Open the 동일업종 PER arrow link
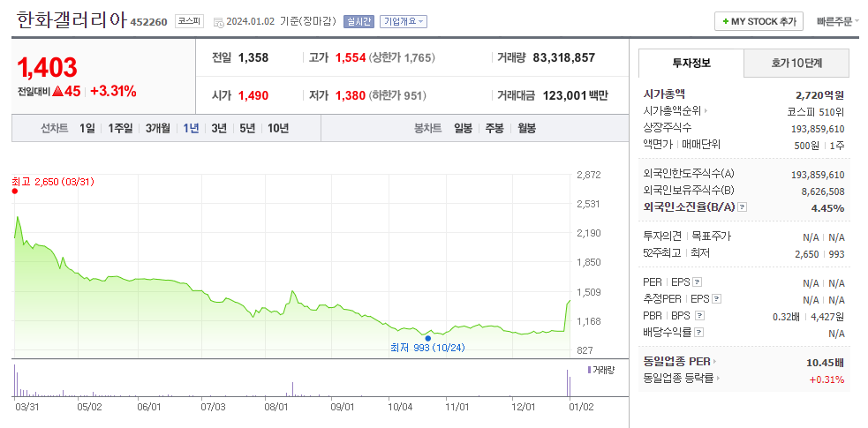Image resolution: width=868 pixels, height=428 pixels. point(679,362)
